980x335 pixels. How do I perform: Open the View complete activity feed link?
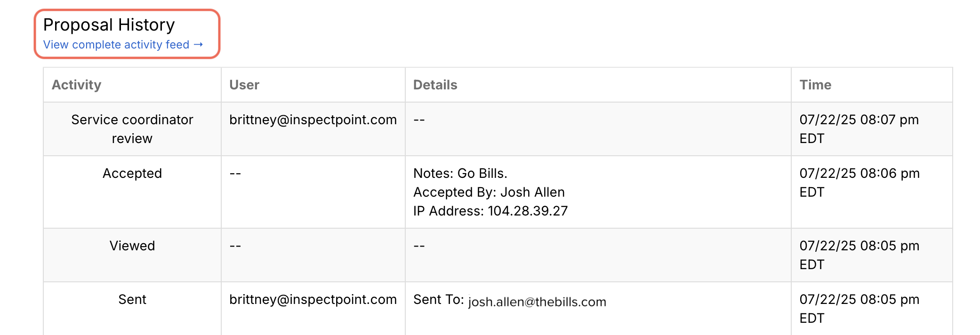(x=123, y=45)
